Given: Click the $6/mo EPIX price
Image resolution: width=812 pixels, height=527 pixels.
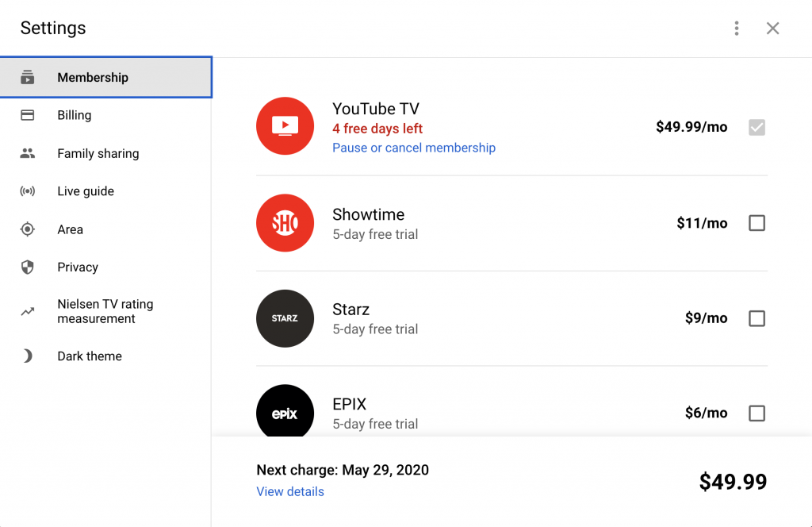Looking at the screenshot, I should point(706,413).
